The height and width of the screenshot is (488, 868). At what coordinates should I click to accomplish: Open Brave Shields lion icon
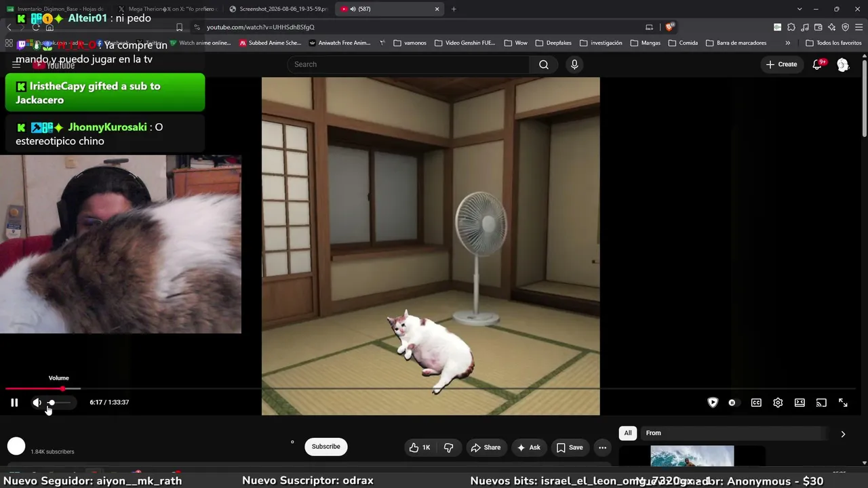(669, 27)
